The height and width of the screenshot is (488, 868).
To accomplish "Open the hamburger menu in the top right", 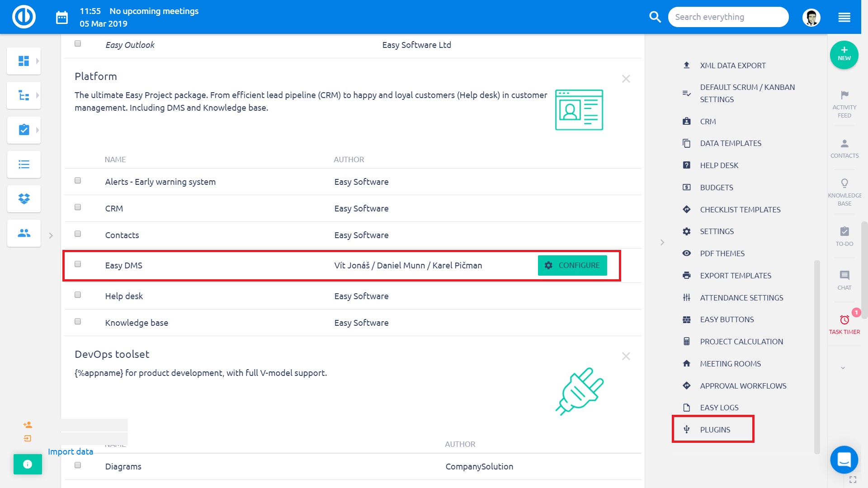I will 844,17.
